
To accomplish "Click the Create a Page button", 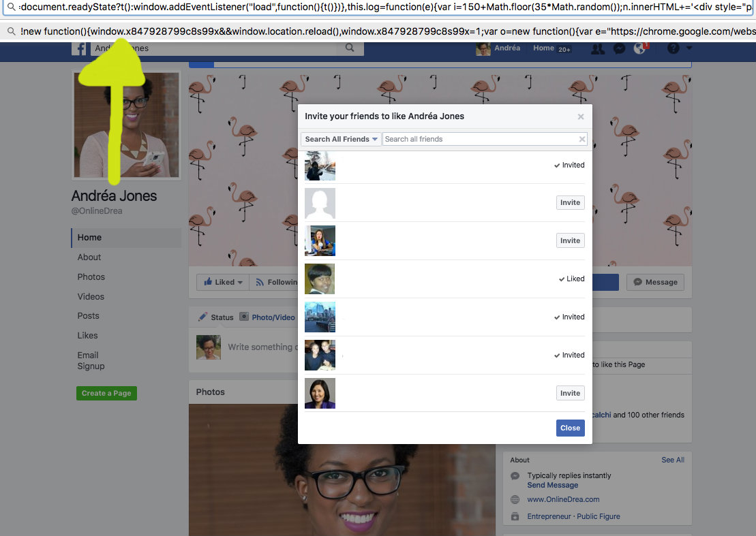I will pos(106,393).
